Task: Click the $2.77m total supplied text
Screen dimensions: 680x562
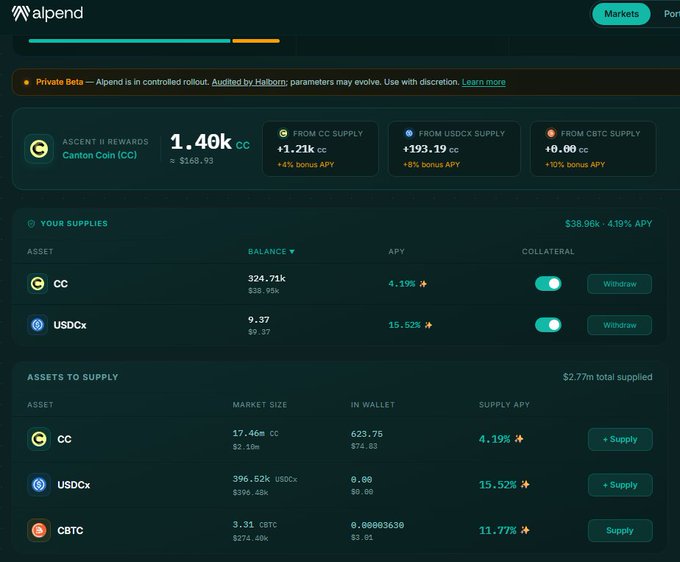Action: (x=608, y=377)
